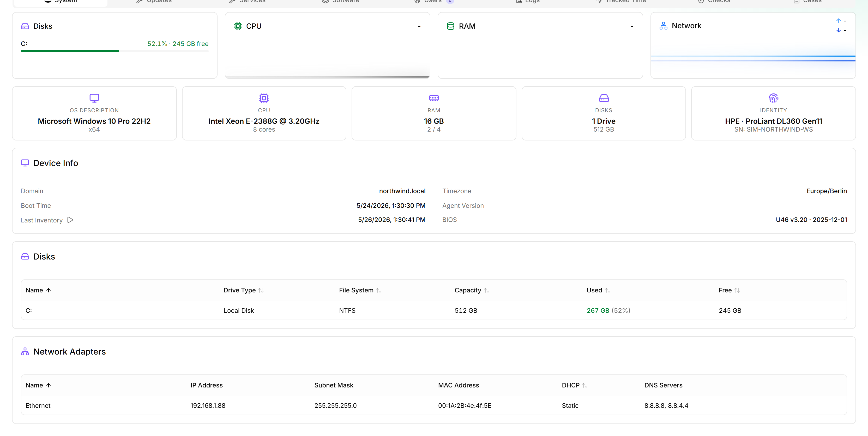Click sort arrows icon beside Capacity
This screenshot has height=436, width=868.
pos(487,290)
